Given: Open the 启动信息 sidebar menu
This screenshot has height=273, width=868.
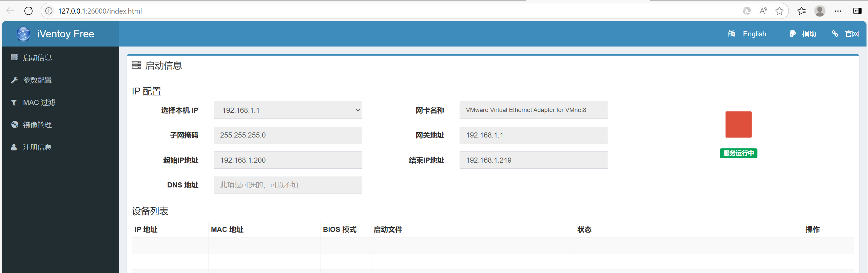Looking at the screenshot, I should (60, 58).
